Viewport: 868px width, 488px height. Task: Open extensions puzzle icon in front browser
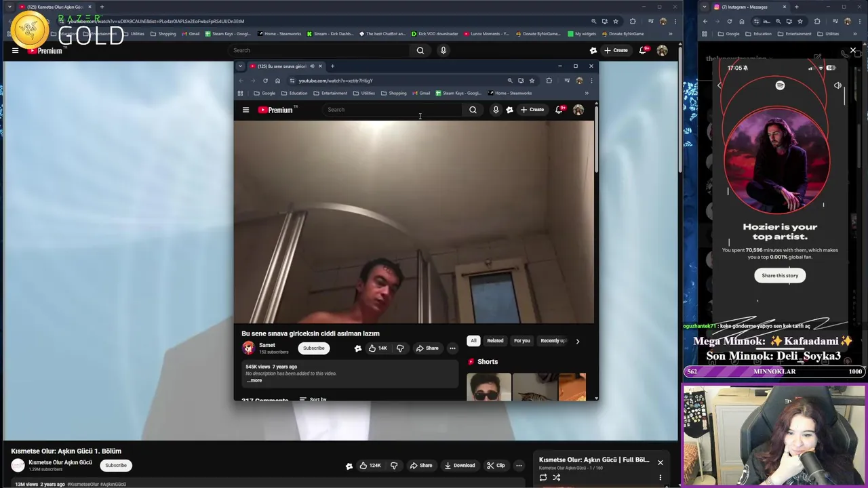click(549, 81)
